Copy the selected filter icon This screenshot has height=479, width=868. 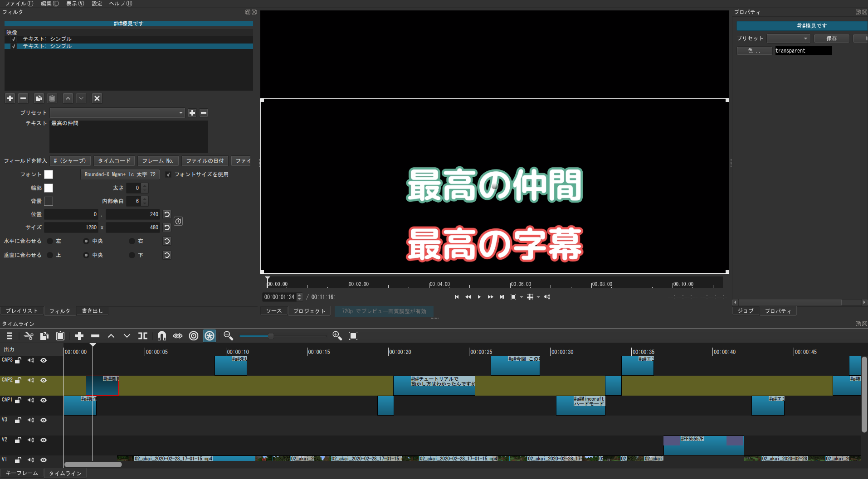tap(39, 98)
